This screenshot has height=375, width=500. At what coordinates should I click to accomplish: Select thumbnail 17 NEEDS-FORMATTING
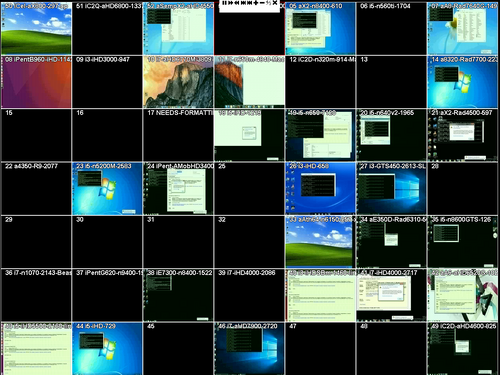pos(178,135)
